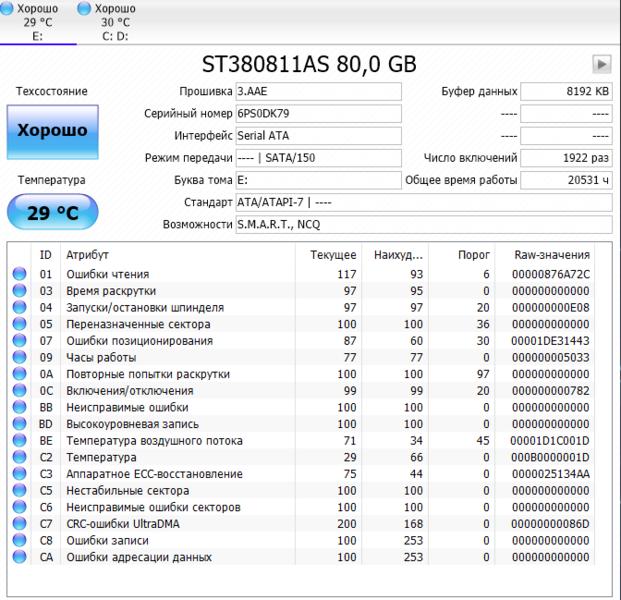Click status circle for Часы работы row
621x600 pixels.
pyautogui.click(x=19, y=357)
